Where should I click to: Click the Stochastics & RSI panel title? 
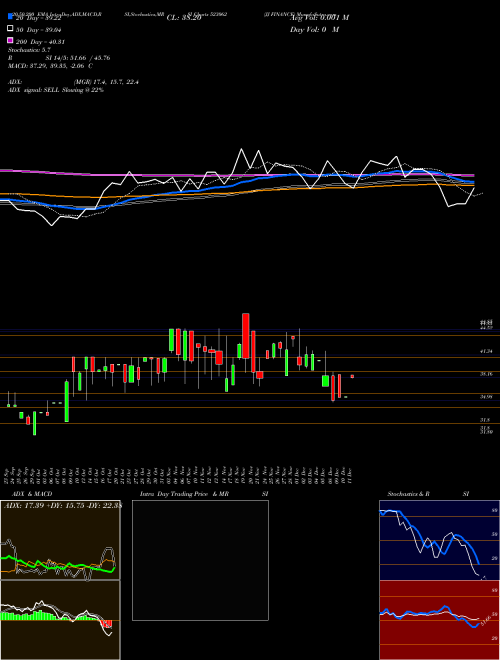click(428, 494)
